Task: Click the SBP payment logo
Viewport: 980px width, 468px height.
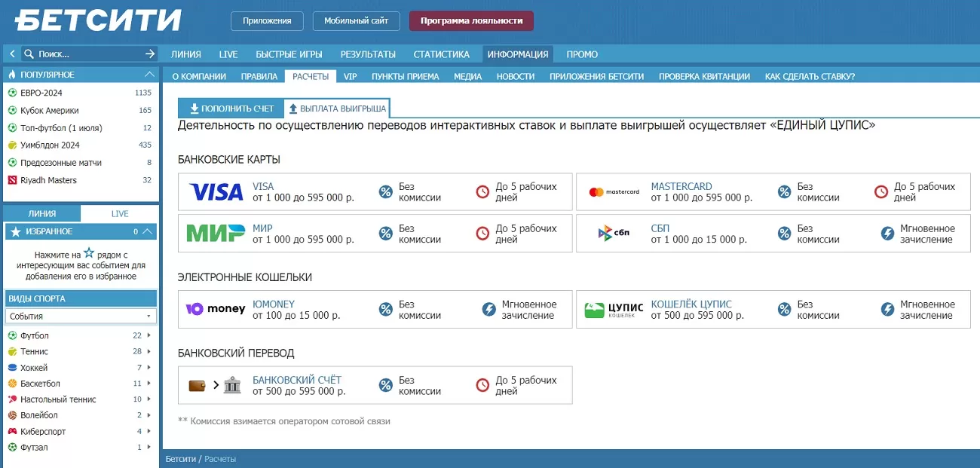Action: (614, 234)
